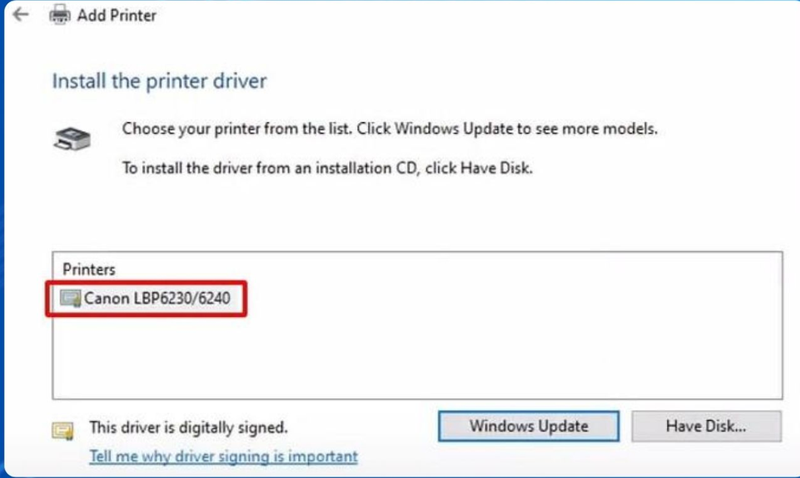Screen dimensions: 800x478
Task: Click the blue strip left of the dialog
Action: pos(2,240)
